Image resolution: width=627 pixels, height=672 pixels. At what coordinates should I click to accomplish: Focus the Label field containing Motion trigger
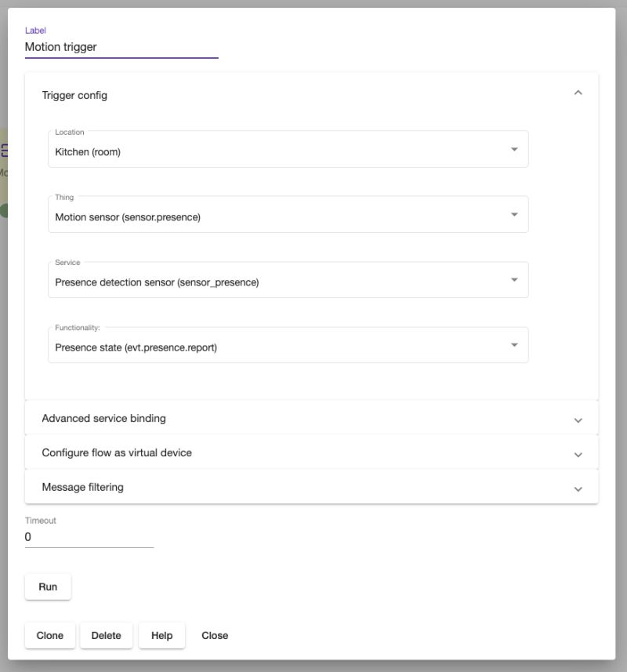coord(121,47)
